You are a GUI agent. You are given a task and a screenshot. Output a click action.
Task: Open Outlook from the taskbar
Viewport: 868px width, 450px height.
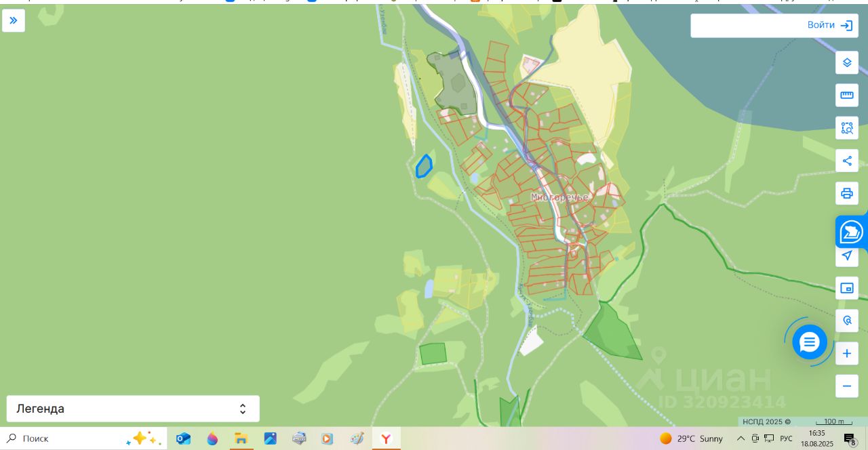pyautogui.click(x=183, y=438)
